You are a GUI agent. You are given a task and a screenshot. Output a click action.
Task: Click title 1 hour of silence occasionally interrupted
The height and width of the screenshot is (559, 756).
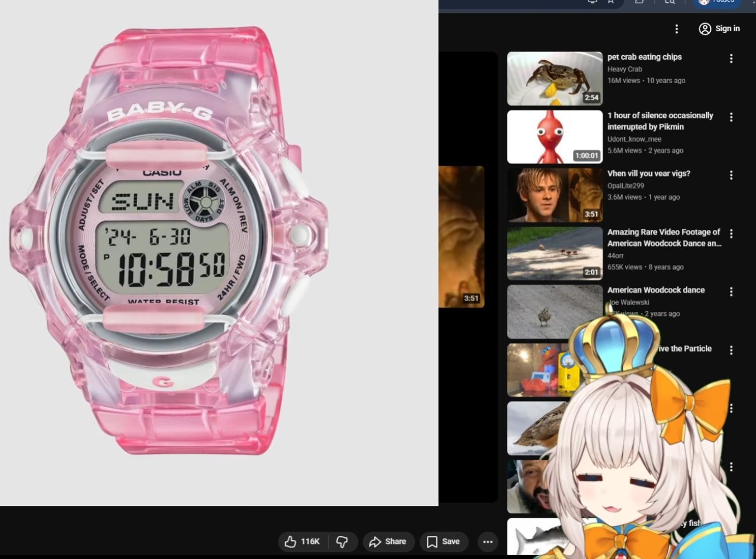[661, 121]
